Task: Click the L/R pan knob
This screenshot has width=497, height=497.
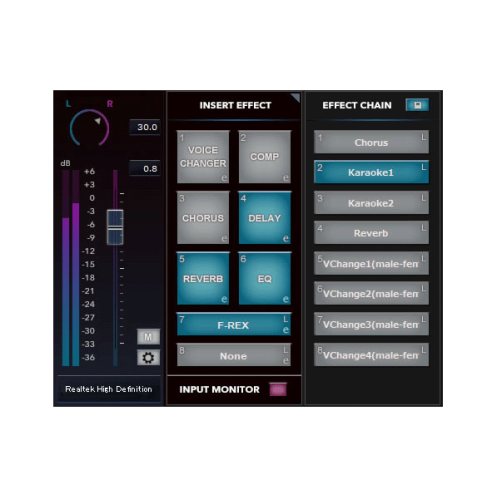Action: (90, 128)
